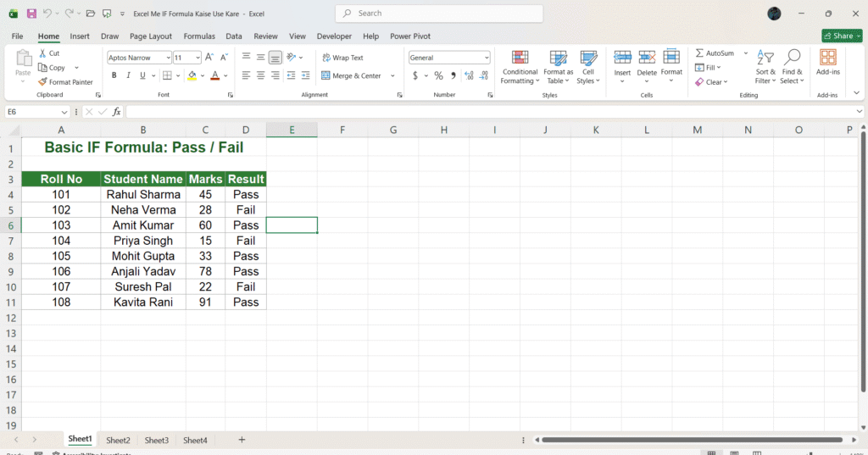Screen dimensions: 868x455
Task: Click the Undo arrow icon
Action: point(47,14)
